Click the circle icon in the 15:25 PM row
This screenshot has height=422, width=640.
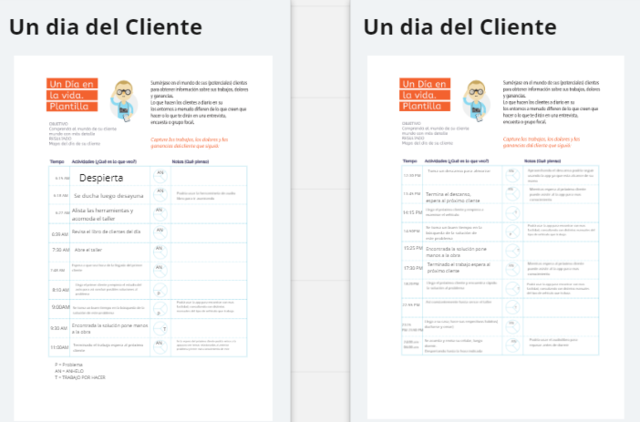click(512, 250)
